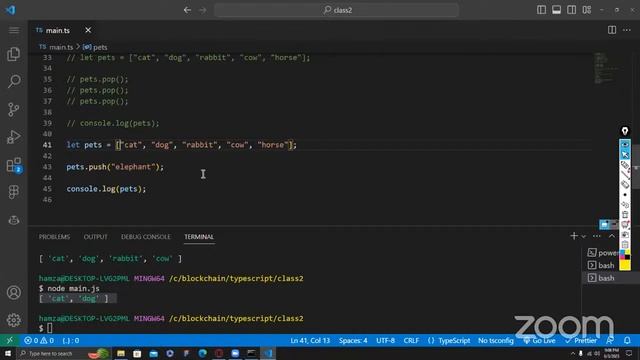Open File Explorer from the taskbar
This screenshot has width=640, height=360.
pyautogui.click(x=121, y=353)
